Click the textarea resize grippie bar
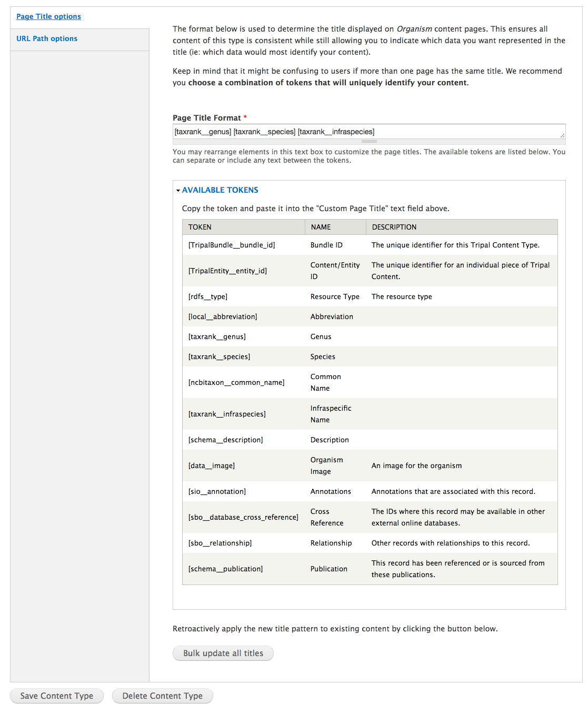588x713 pixels. click(x=369, y=142)
